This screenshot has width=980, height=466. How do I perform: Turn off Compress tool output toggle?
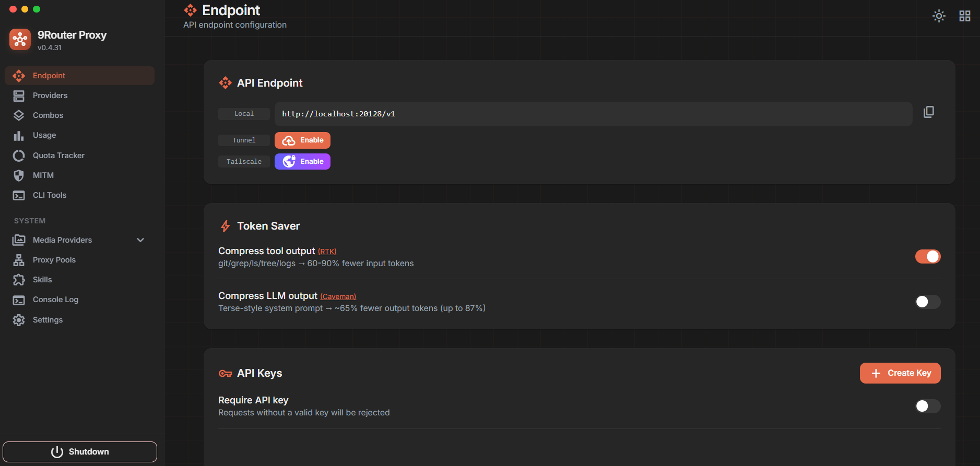click(x=928, y=257)
